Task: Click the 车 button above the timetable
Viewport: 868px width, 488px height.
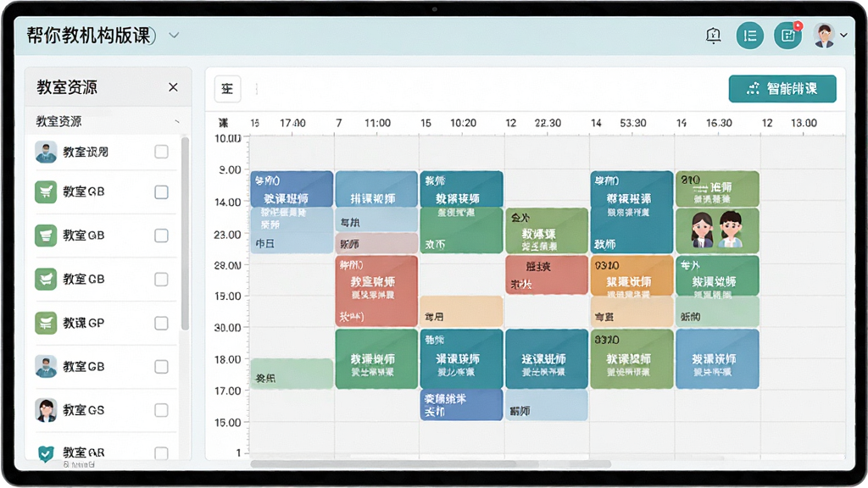Action: (x=227, y=88)
